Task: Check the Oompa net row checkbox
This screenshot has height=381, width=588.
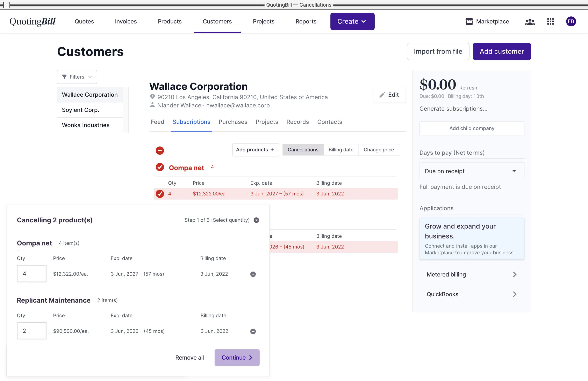Action: pos(159,194)
